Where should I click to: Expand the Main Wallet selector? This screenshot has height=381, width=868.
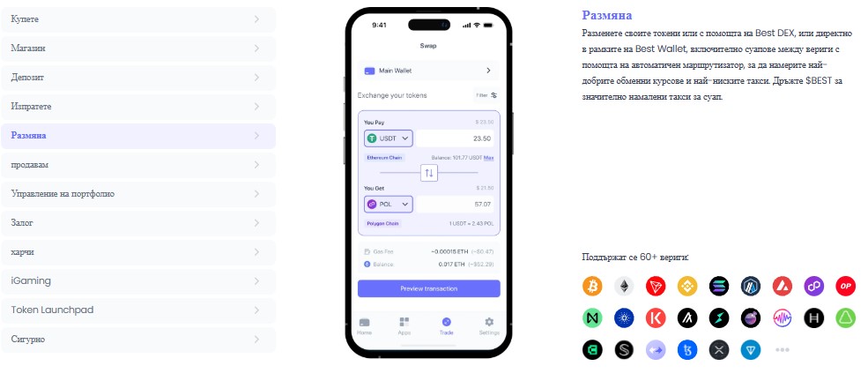tap(428, 71)
